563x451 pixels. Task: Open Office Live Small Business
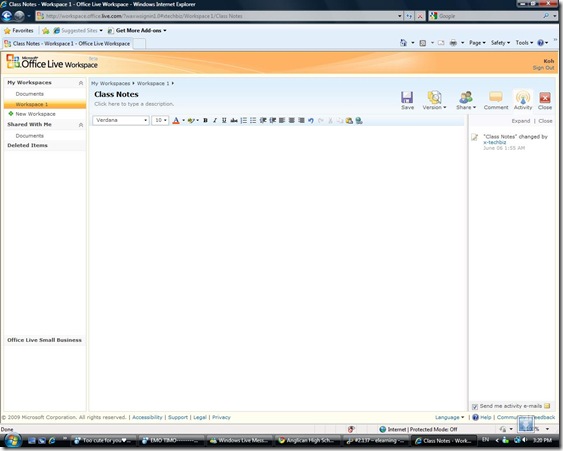coord(45,340)
